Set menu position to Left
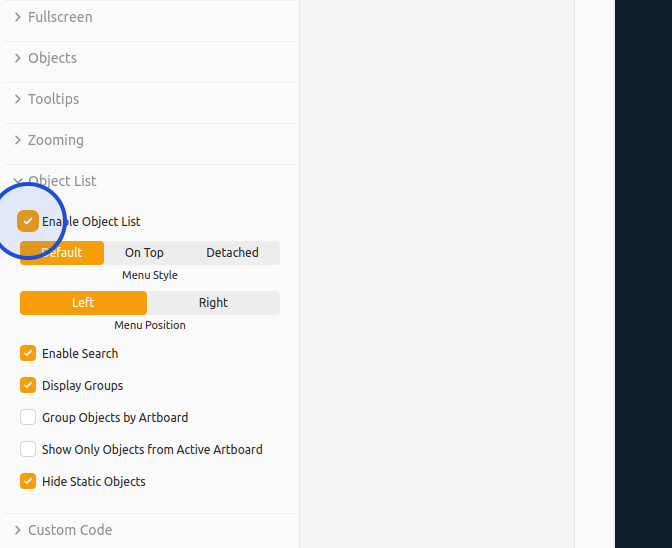Viewport: 672px width, 548px height. [x=83, y=303]
